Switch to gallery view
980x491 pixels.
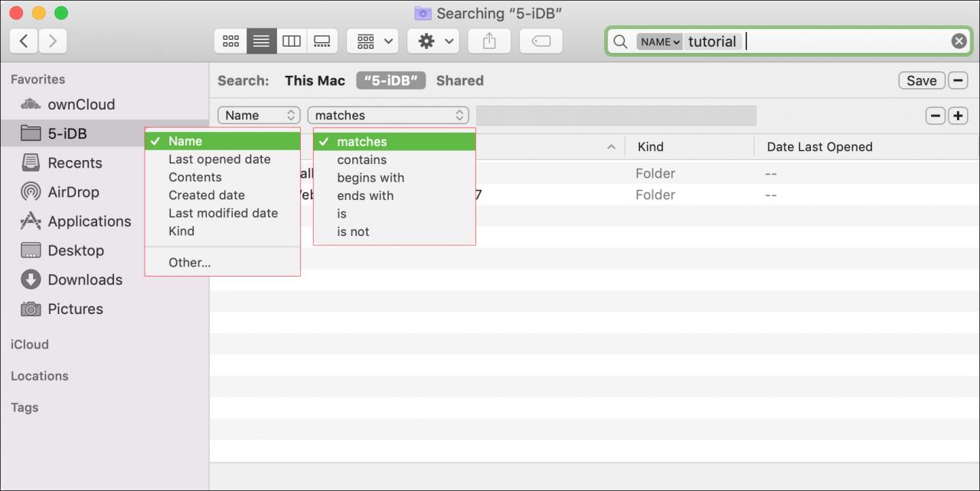[x=322, y=41]
